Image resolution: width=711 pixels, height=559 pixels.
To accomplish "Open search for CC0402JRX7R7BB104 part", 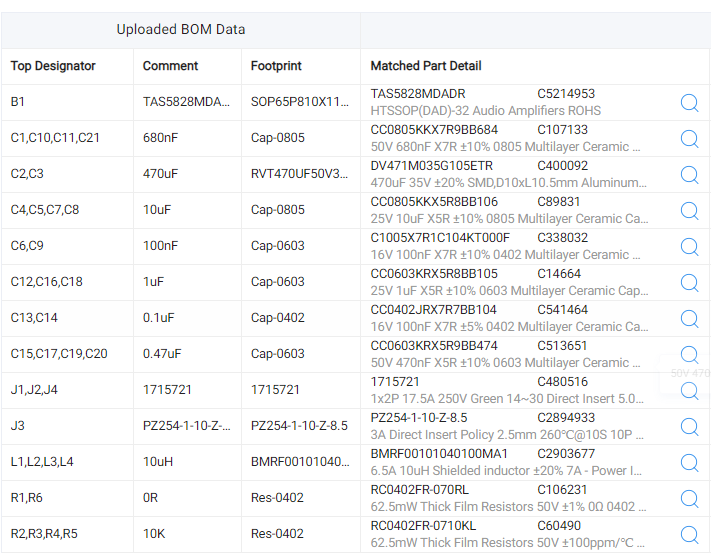I will 689,319.
